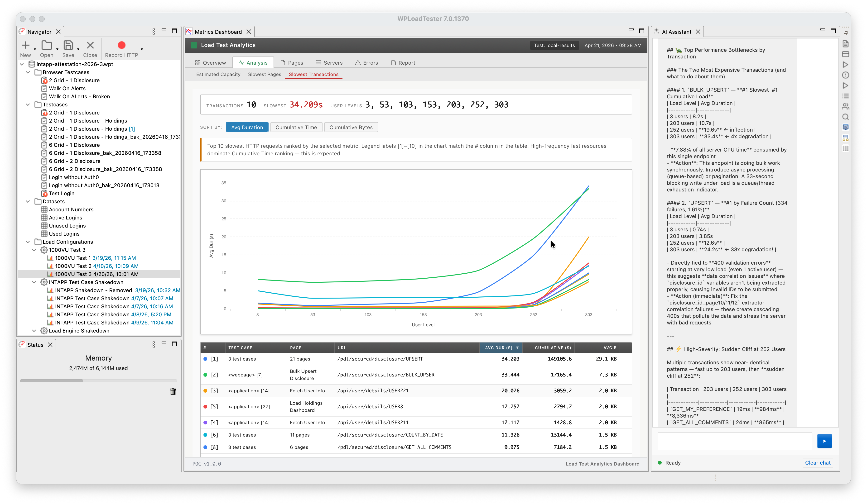Open the Slowest Pages tab
The width and height of the screenshot is (867, 504).
point(264,74)
